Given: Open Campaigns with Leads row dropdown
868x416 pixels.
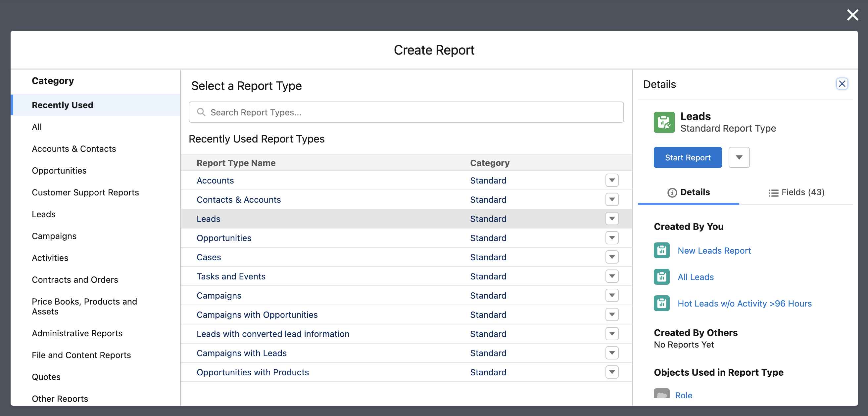Looking at the screenshot, I should [x=611, y=353].
